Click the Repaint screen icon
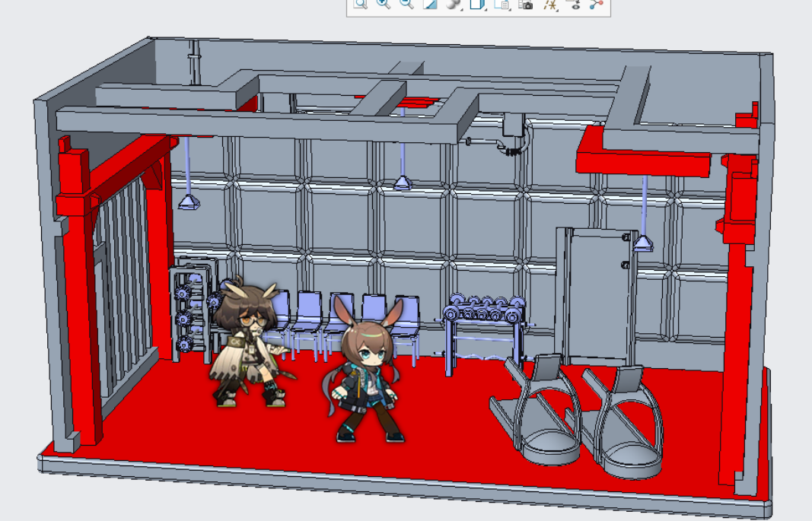 point(430,4)
